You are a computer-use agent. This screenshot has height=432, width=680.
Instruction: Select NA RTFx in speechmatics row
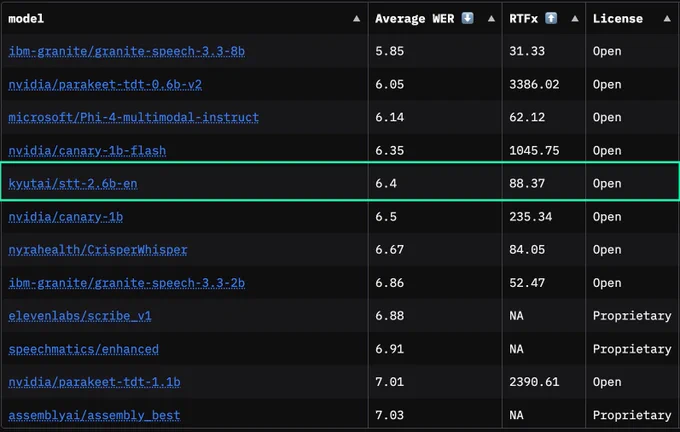click(516, 349)
